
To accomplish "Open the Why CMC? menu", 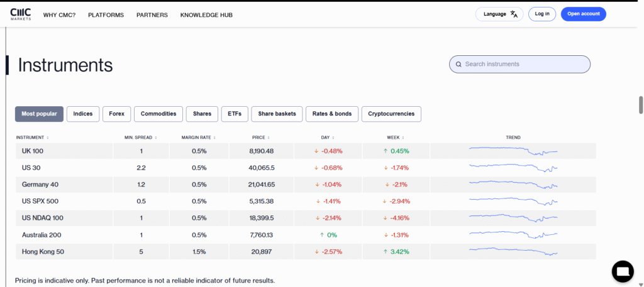I will coord(59,14).
